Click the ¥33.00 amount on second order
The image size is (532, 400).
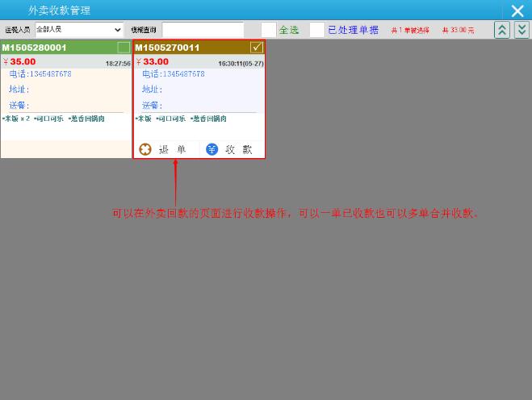[x=153, y=61]
